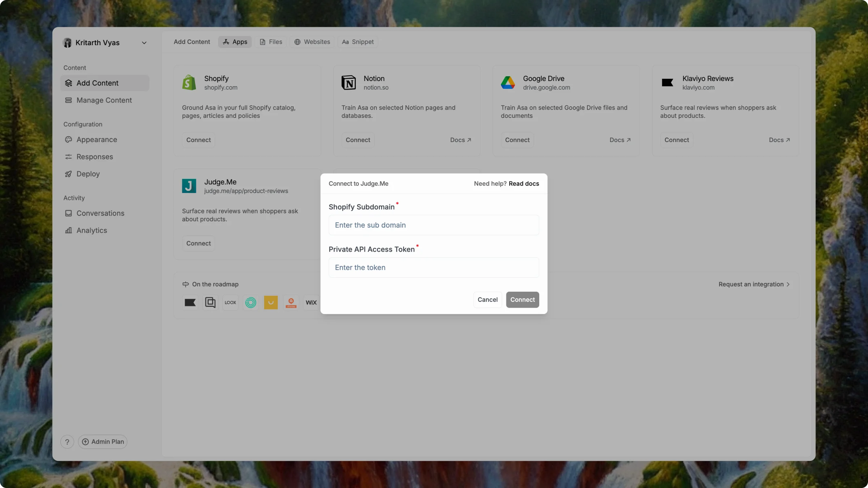The width and height of the screenshot is (868, 488).
Task: Click the Analytics bar chart icon
Action: (68, 230)
